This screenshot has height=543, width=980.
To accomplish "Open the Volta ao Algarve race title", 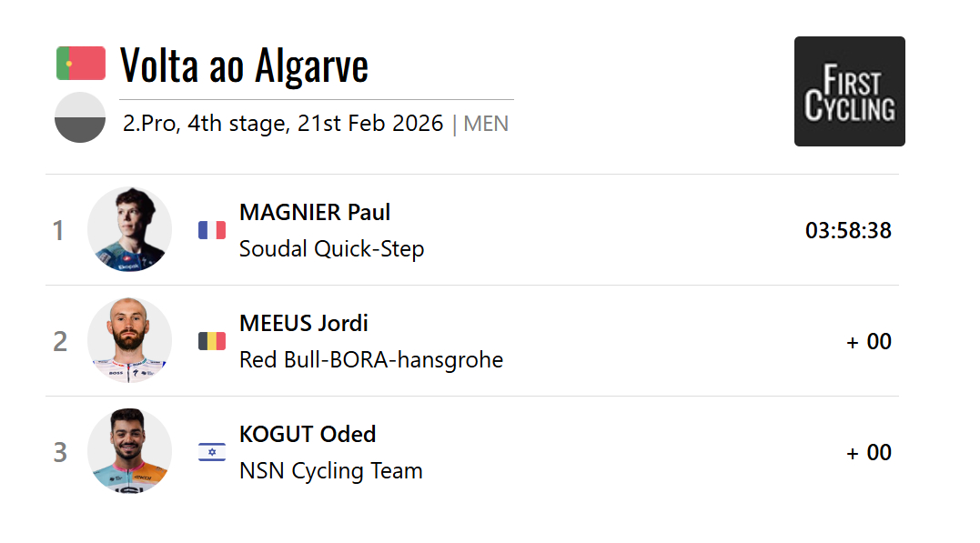I will (244, 65).
